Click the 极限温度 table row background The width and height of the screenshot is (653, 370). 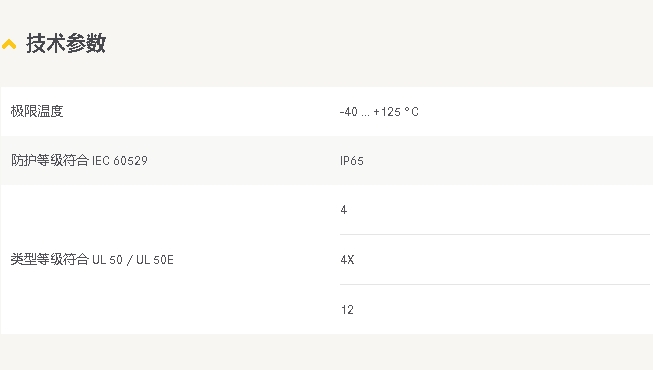[326, 111]
